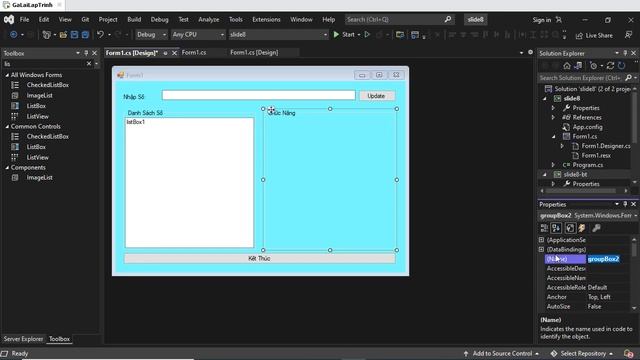Click the Categorized view icon in Properties
Viewport: 640px width, 360px height.
pos(544,228)
